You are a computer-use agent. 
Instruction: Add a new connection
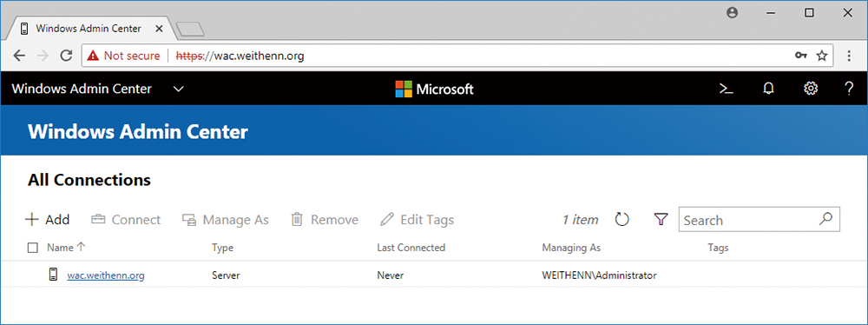pyautogui.click(x=48, y=220)
